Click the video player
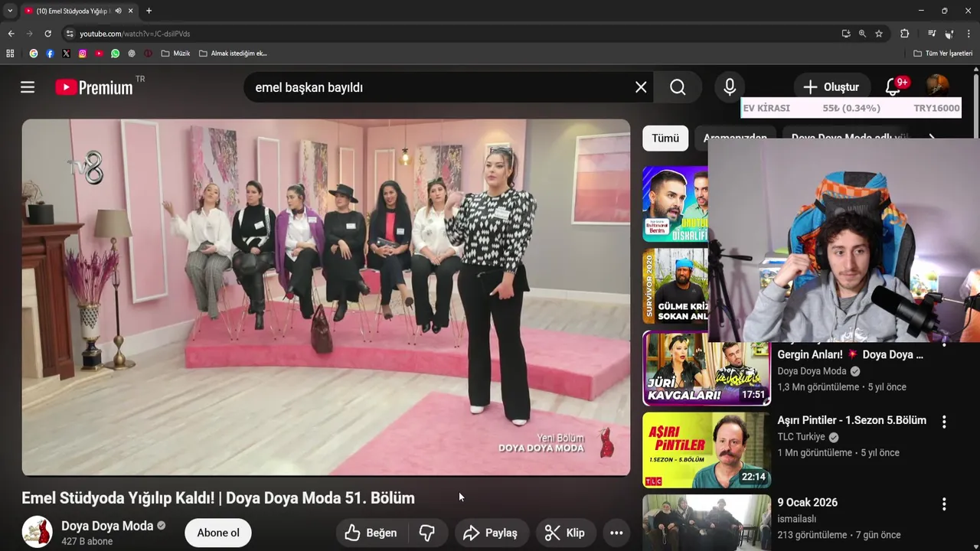This screenshot has width=980, height=551. pyautogui.click(x=326, y=298)
